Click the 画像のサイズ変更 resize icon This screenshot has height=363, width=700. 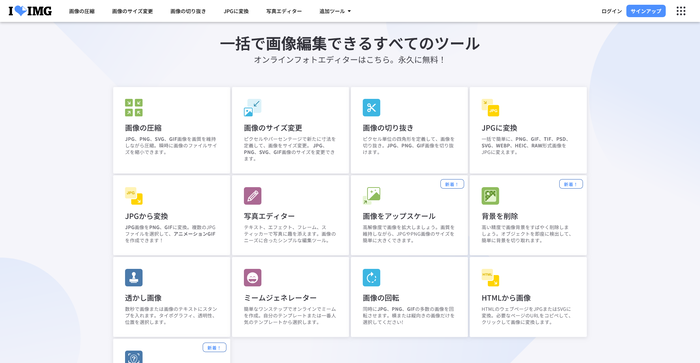click(x=253, y=108)
